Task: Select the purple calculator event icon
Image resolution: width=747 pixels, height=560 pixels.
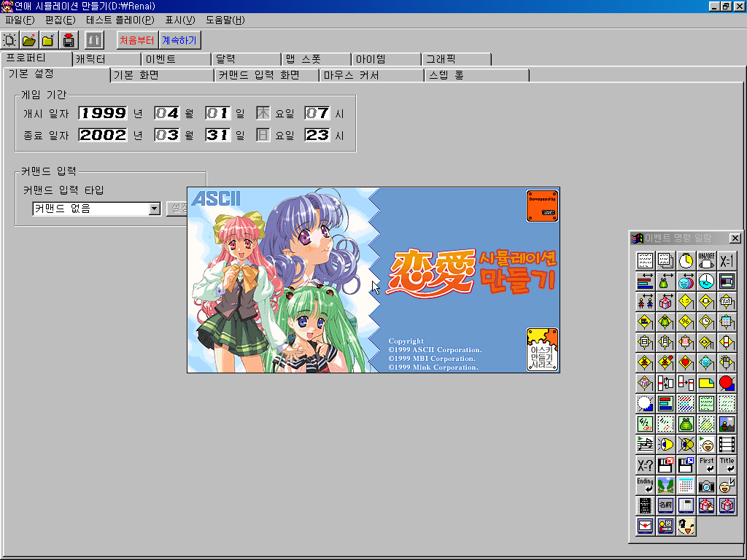Action: [x=727, y=281]
